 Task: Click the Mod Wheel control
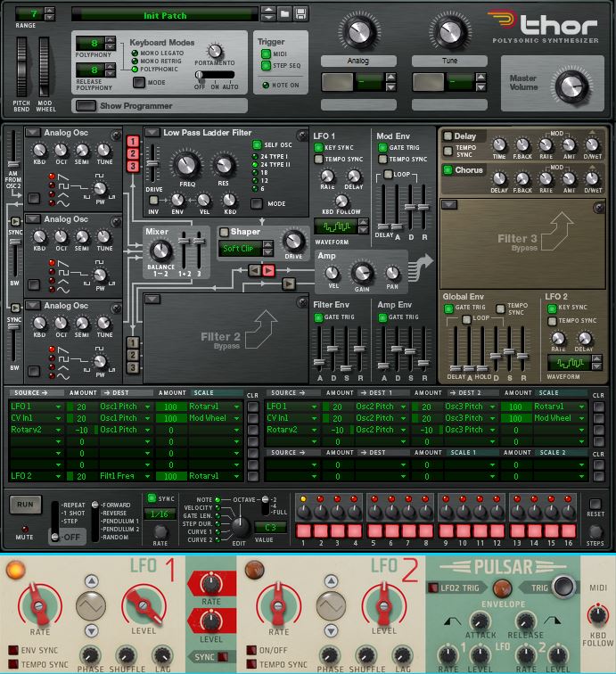pyautogui.click(x=44, y=66)
